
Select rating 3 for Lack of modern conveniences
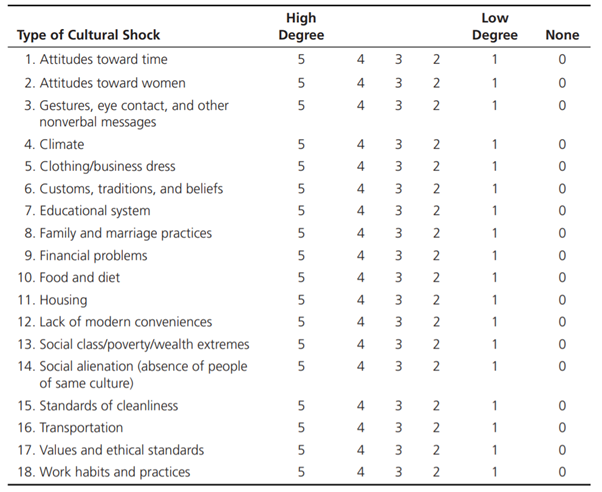(398, 322)
